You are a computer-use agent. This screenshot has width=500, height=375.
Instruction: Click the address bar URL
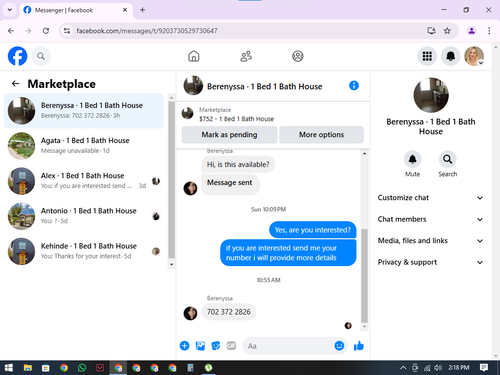(147, 31)
